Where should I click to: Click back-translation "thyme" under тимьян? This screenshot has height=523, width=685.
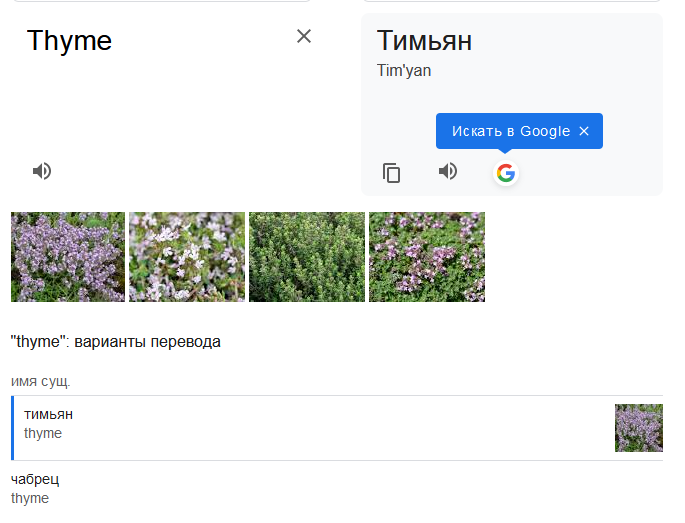coord(43,433)
